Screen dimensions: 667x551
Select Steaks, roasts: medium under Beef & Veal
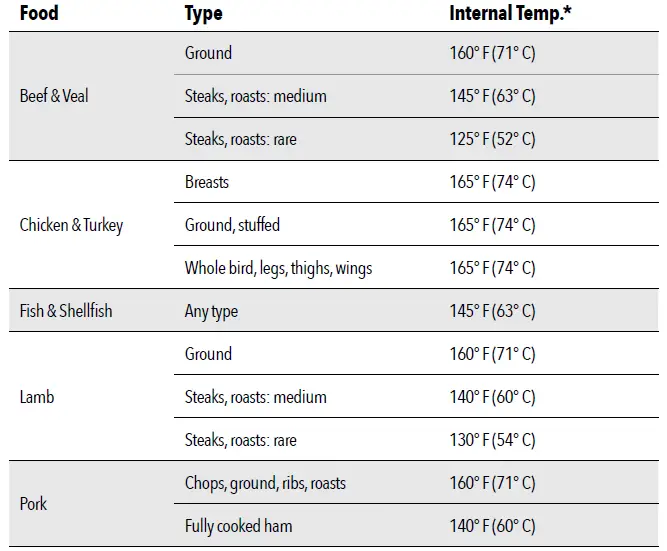(255, 96)
